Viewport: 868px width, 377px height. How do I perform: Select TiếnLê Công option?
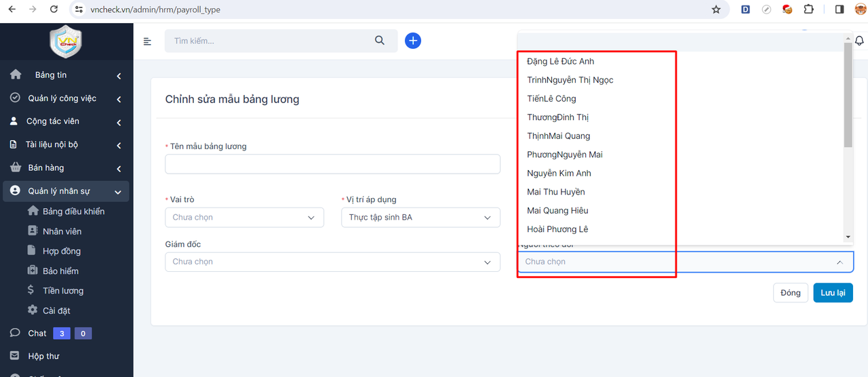click(680, 99)
